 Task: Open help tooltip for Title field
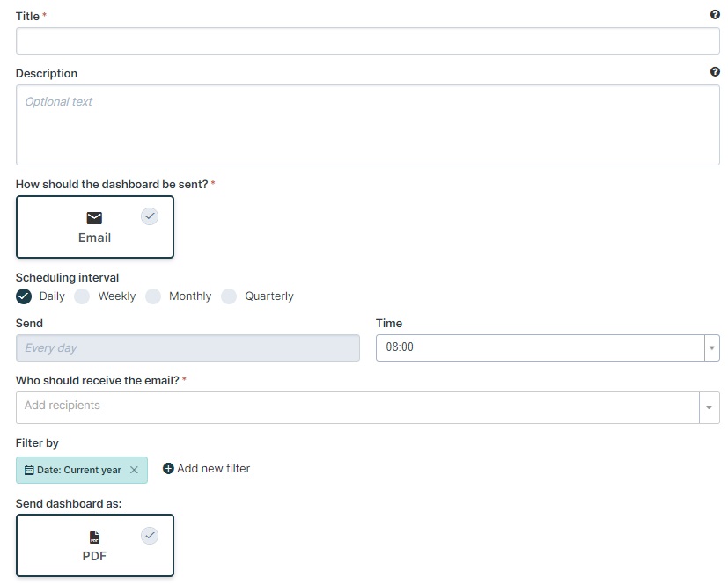[x=715, y=14]
